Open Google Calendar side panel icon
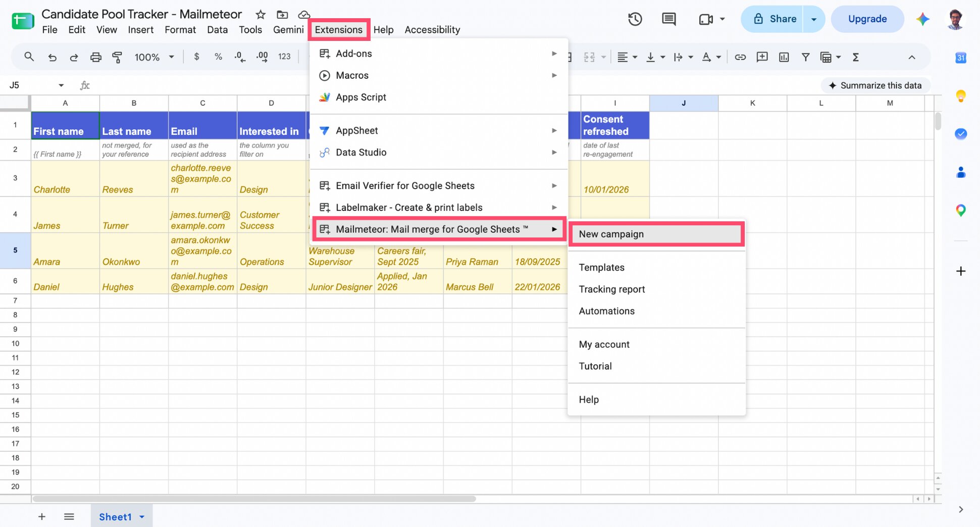The height and width of the screenshot is (527, 980). click(961, 58)
